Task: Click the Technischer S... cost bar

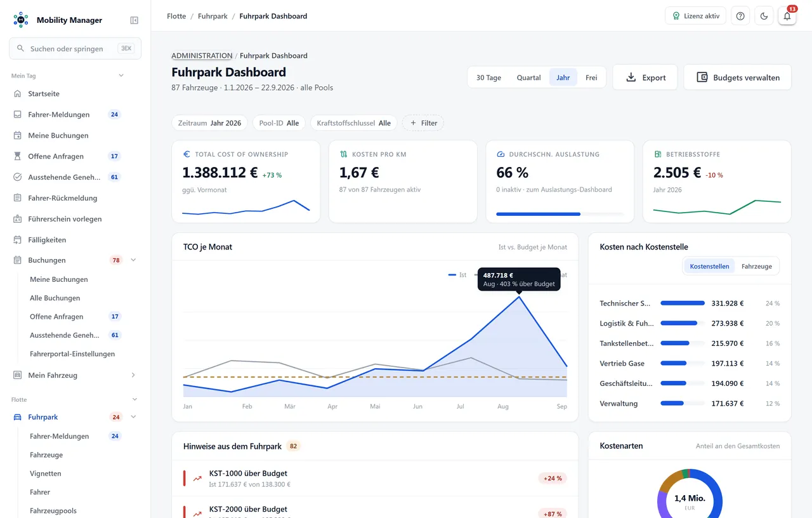Action: coord(683,303)
